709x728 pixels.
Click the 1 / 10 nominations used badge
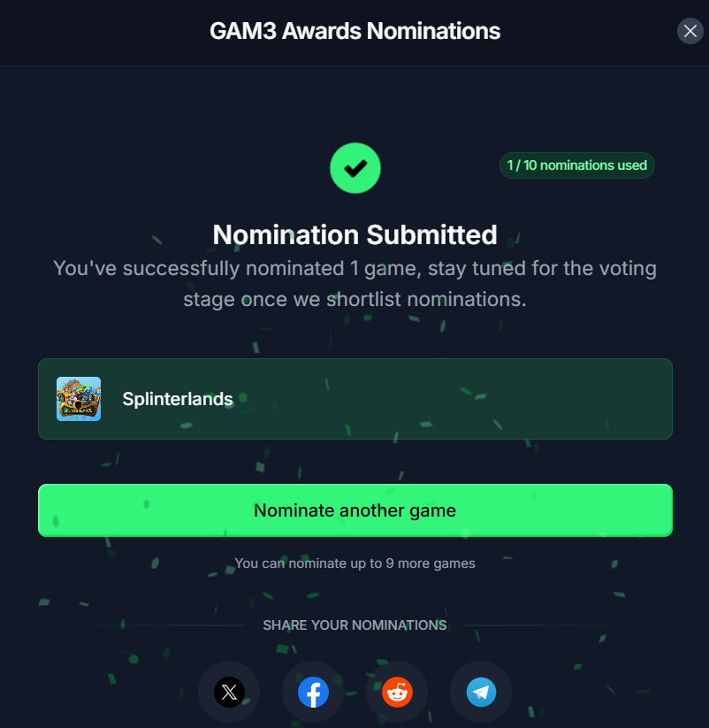pos(576,165)
